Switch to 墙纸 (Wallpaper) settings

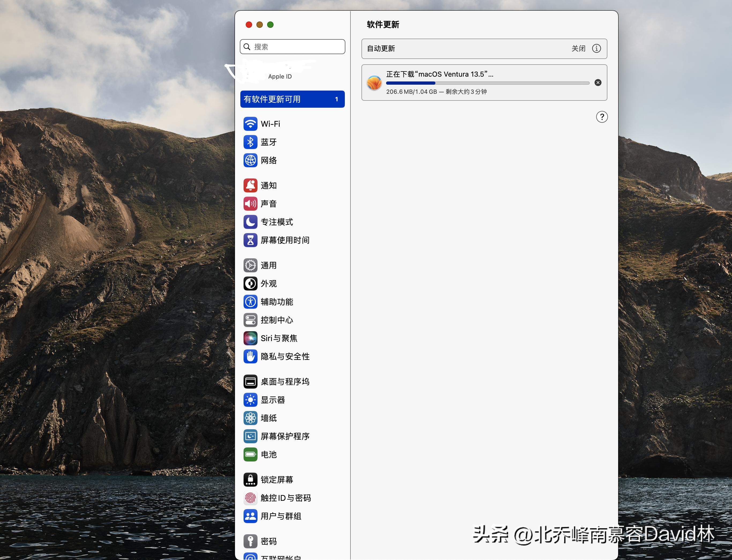coord(268,418)
